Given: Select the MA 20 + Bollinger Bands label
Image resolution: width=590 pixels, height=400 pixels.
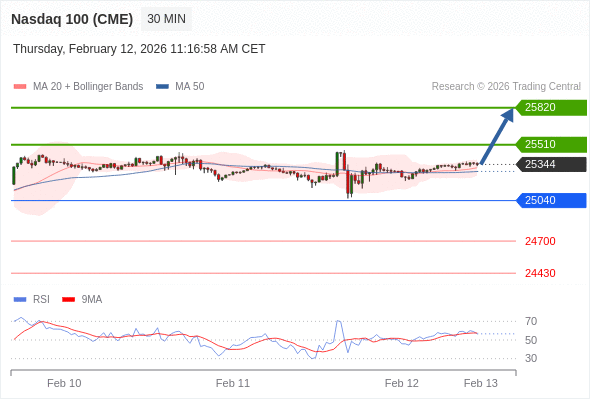Looking at the screenshot, I should point(88,87).
